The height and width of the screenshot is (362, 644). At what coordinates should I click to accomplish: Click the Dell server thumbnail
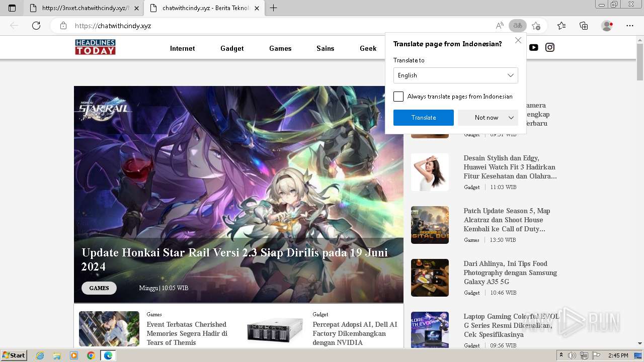coord(275,329)
